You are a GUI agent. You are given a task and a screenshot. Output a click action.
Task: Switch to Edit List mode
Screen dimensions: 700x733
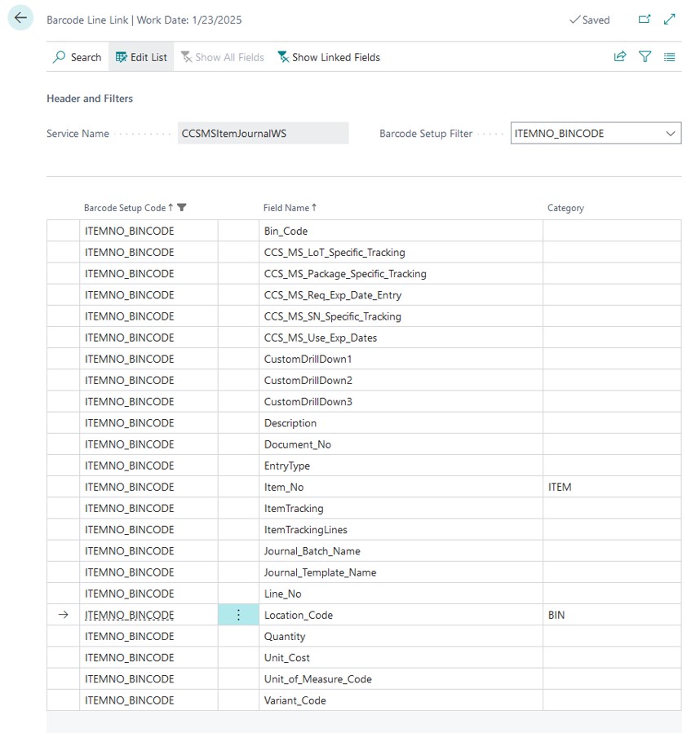(140, 57)
